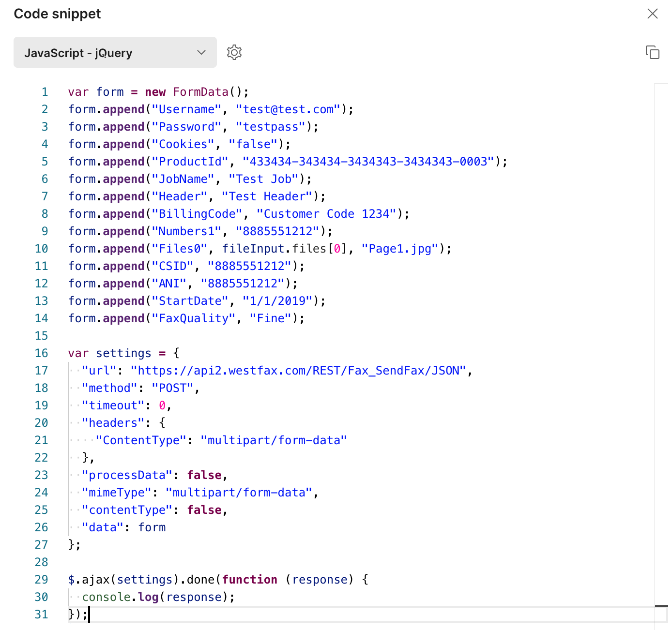Click line number 16 in the gutter
The height and width of the screenshot is (630, 672).
pos(42,353)
